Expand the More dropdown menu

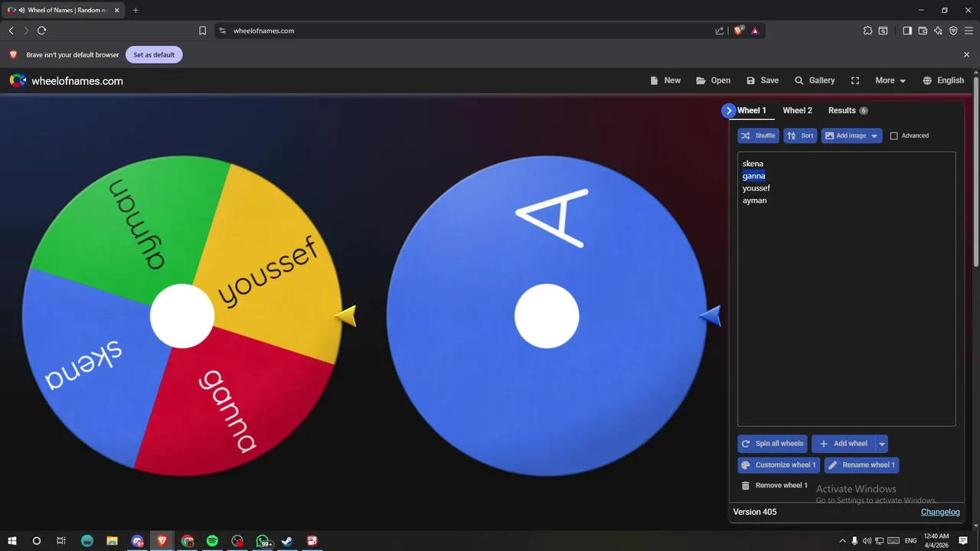(890, 80)
